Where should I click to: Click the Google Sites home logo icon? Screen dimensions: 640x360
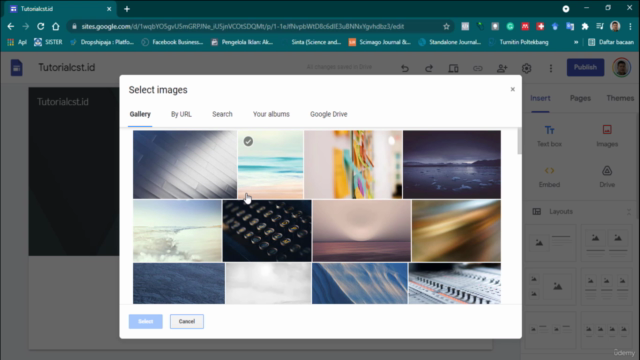(x=16, y=68)
